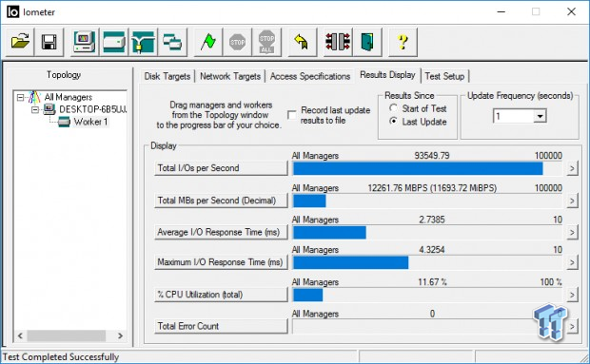Enable Record last update results to file

(x=291, y=115)
